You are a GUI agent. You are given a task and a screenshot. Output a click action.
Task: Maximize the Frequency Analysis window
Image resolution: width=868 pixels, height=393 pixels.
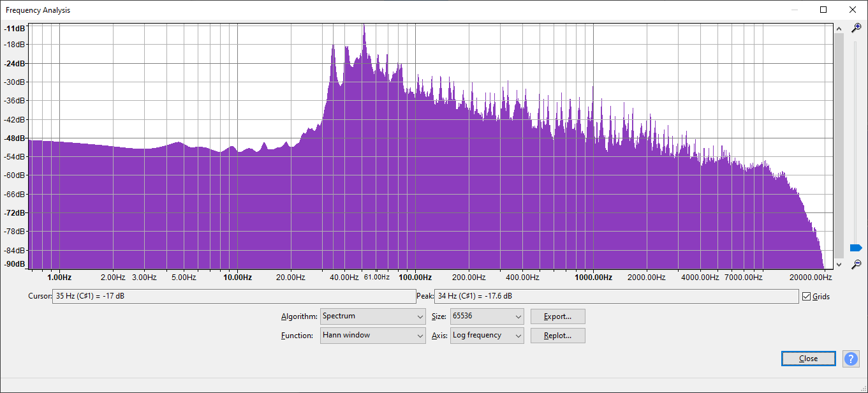point(823,10)
